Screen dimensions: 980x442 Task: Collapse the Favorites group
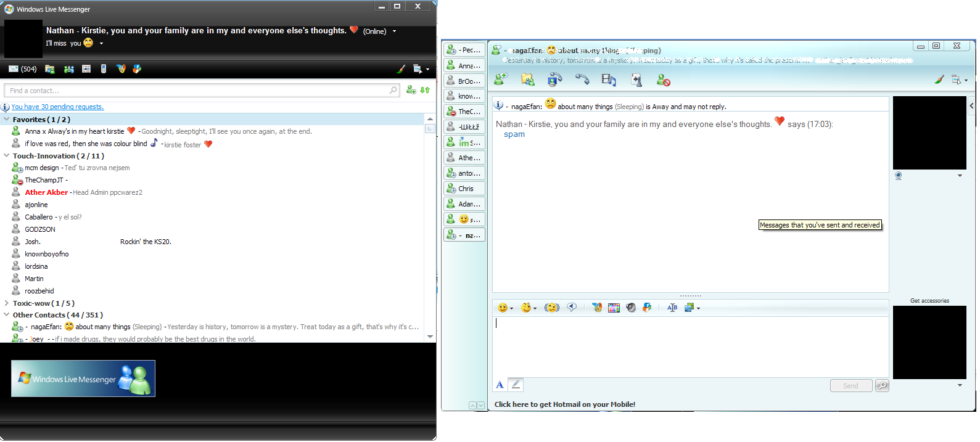7,120
